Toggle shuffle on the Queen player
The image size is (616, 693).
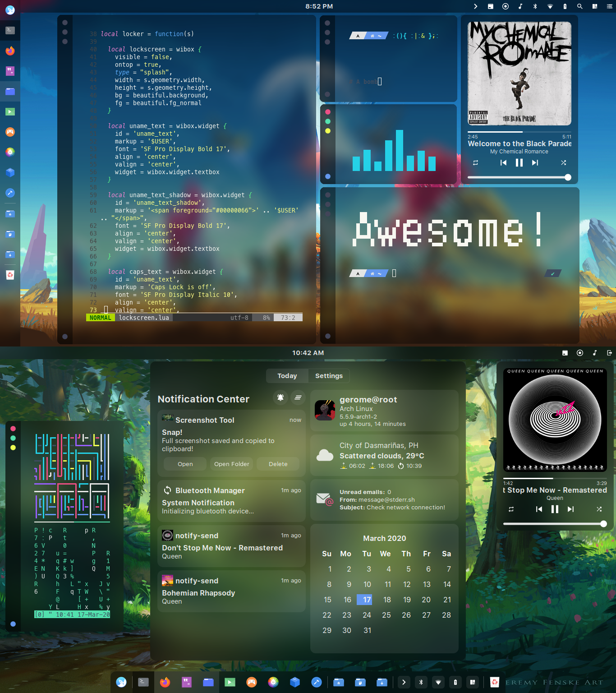(599, 509)
